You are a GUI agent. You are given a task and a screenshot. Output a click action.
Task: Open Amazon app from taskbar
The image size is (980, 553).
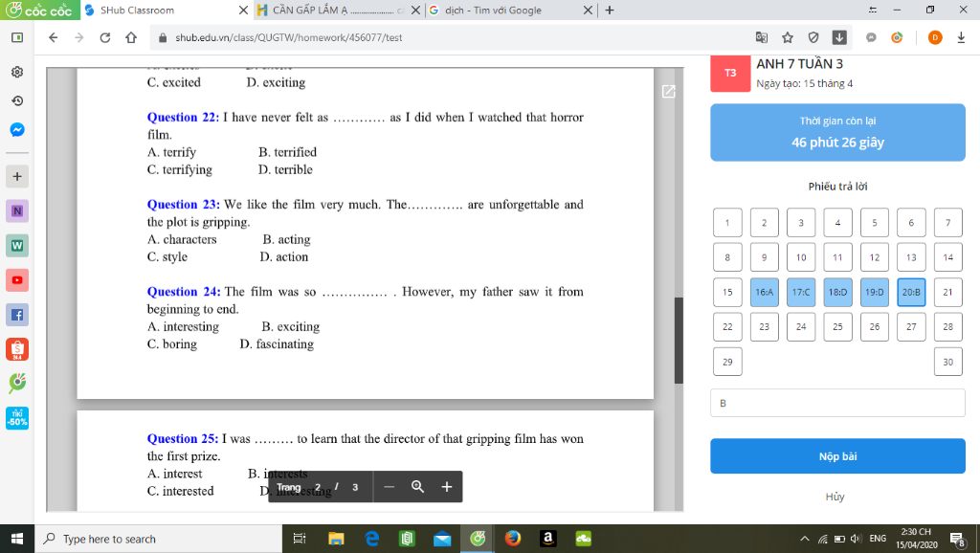tap(548, 539)
